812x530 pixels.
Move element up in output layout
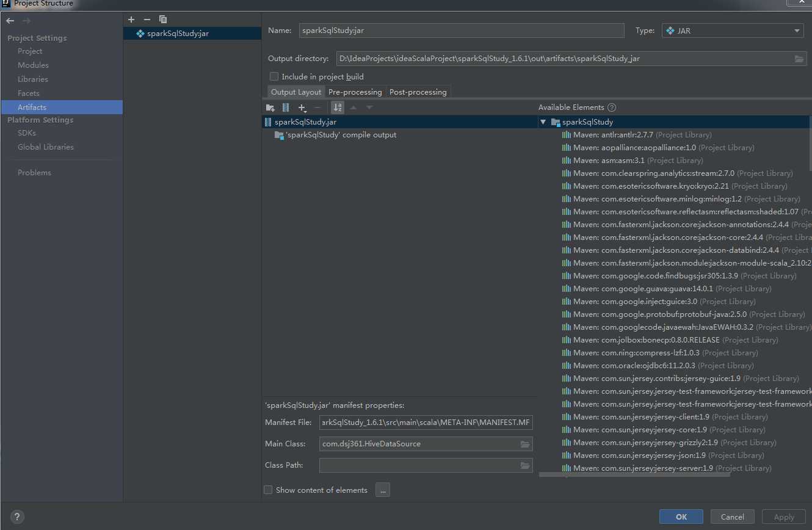coord(353,107)
